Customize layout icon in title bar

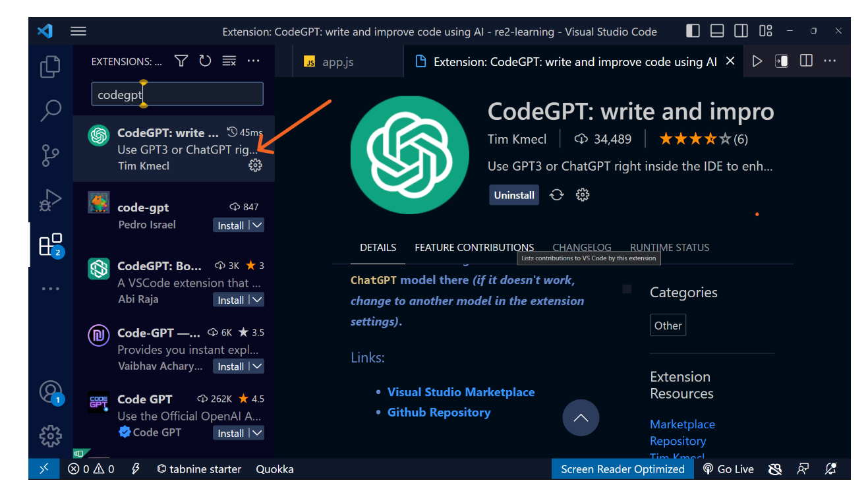(765, 31)
